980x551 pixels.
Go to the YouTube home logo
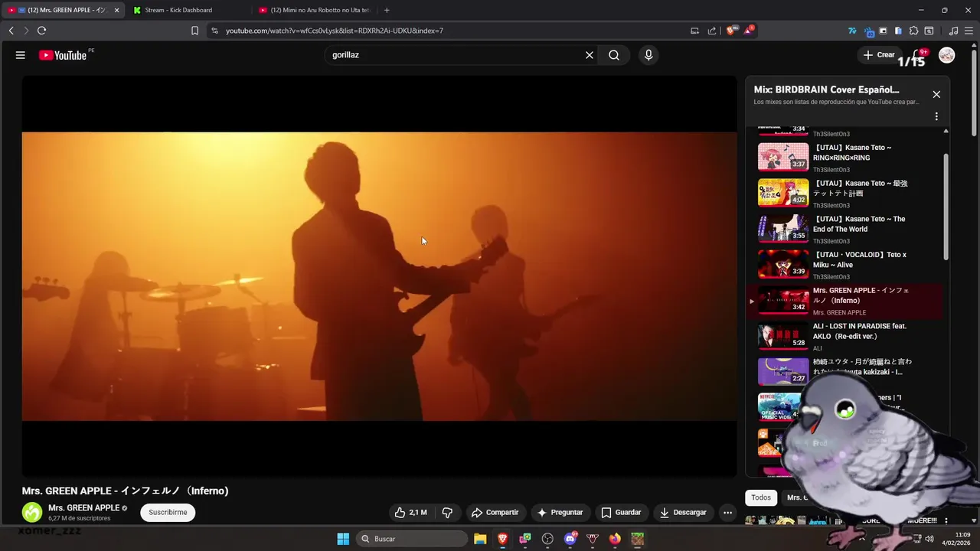coord(63,55)
